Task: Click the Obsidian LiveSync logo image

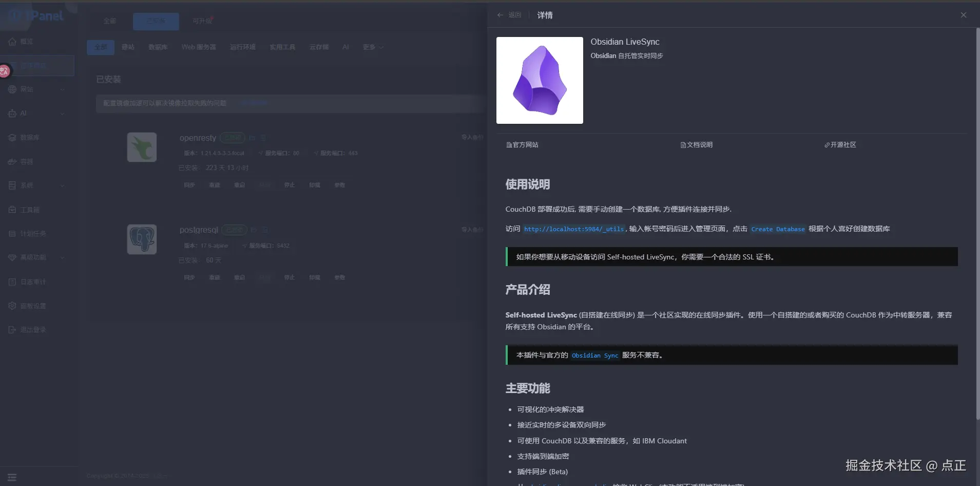Action: (x=540, y=80)
